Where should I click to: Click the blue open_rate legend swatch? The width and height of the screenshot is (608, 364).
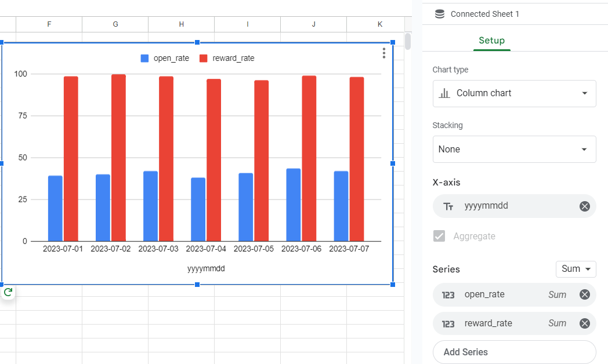[144, 59]
